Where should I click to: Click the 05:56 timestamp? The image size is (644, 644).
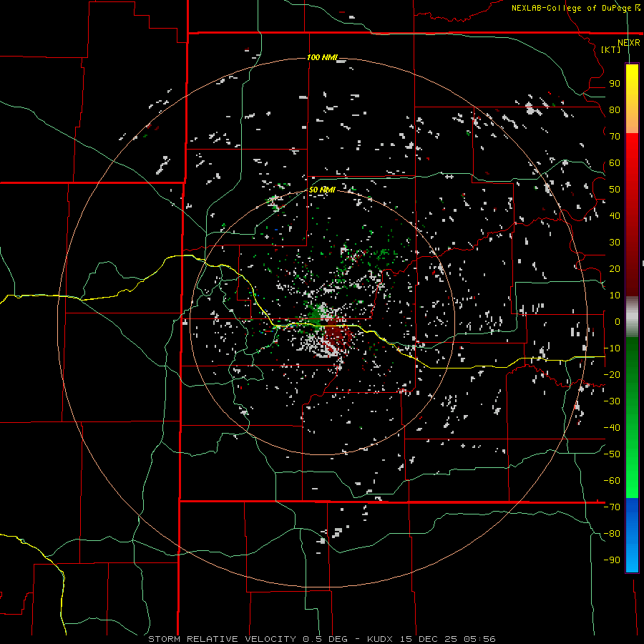[479, 639]
